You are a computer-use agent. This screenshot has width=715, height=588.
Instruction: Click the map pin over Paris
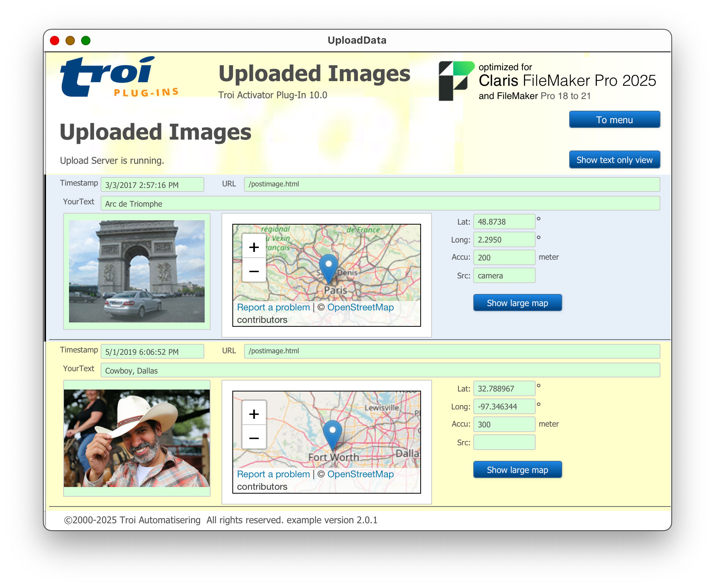[x=329, y=268]
